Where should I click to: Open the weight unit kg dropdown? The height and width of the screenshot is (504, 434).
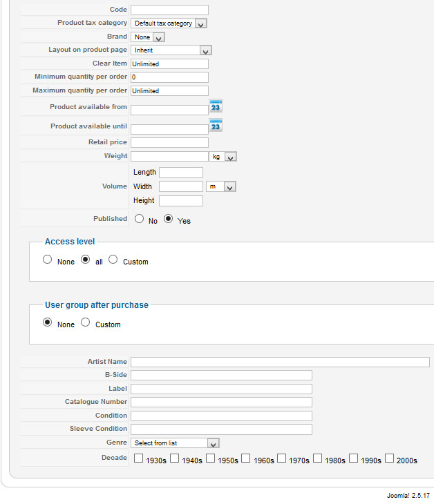[x=223, y=157]
